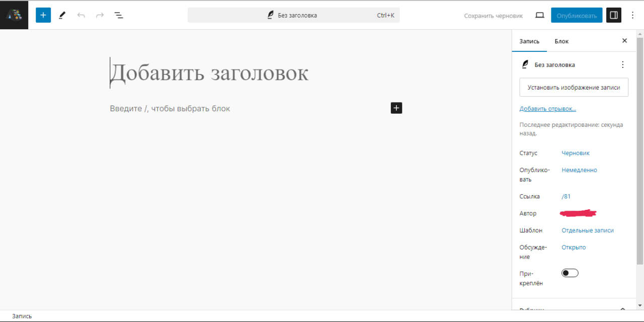Open the status "Черновик" dropdown
644x322 pixels.
576,153
